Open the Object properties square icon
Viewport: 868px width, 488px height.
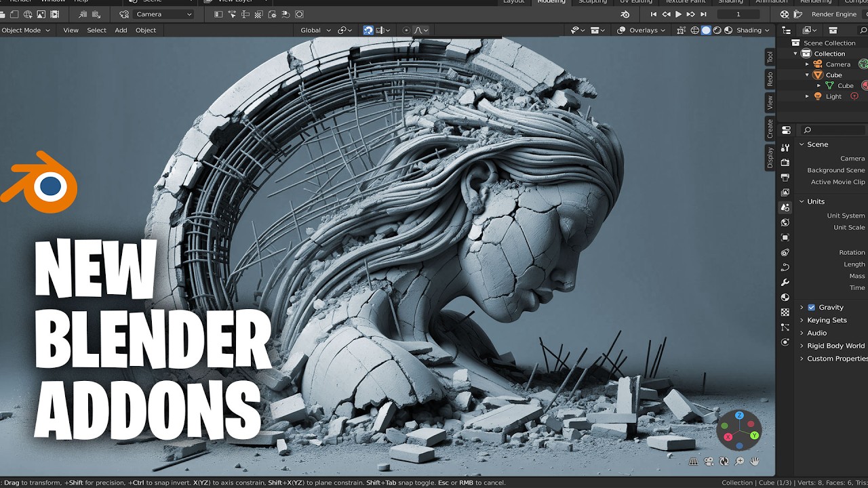785,237
